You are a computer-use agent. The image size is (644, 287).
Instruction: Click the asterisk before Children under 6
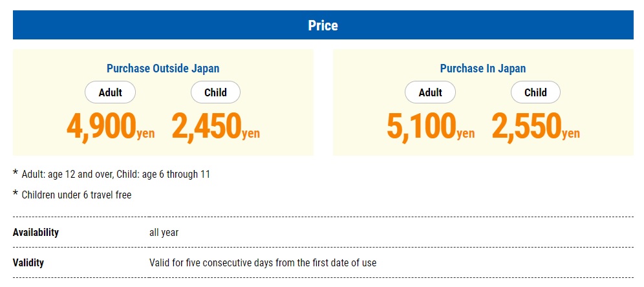(16, 193)
